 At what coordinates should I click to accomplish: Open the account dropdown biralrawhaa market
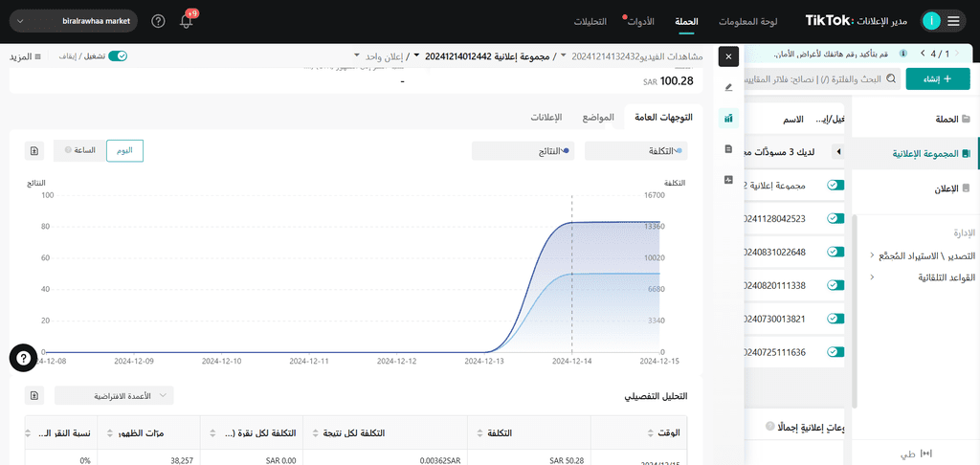tap(73, 21)
